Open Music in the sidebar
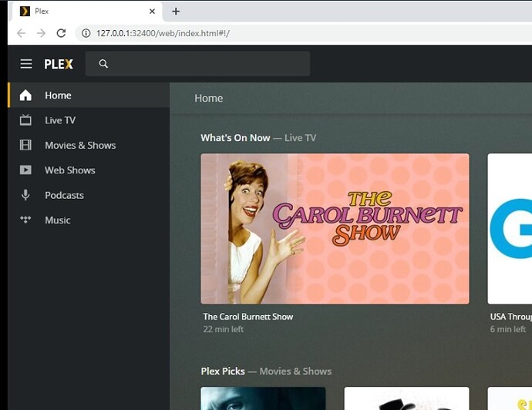The height and width of the screenshot is (410, 532). [89, 220]
